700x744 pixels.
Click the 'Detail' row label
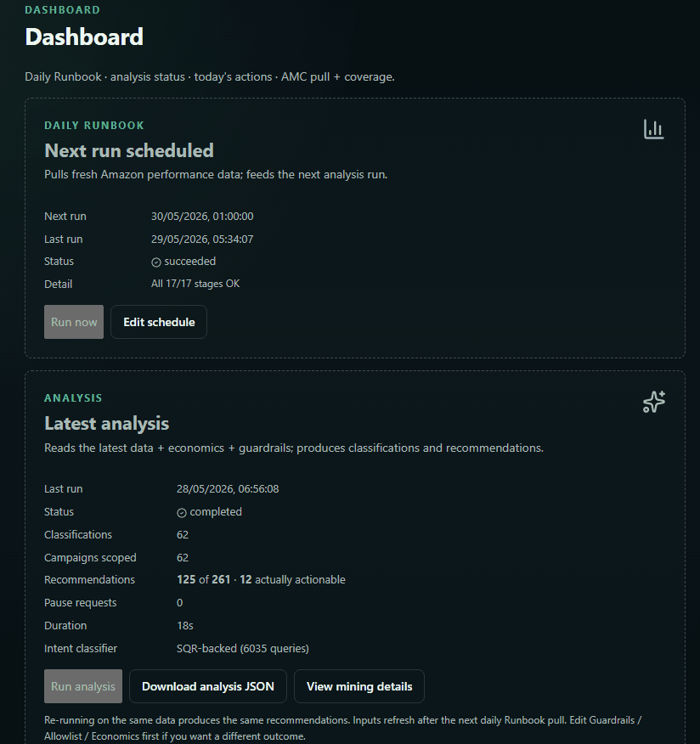tap(58, 285)
